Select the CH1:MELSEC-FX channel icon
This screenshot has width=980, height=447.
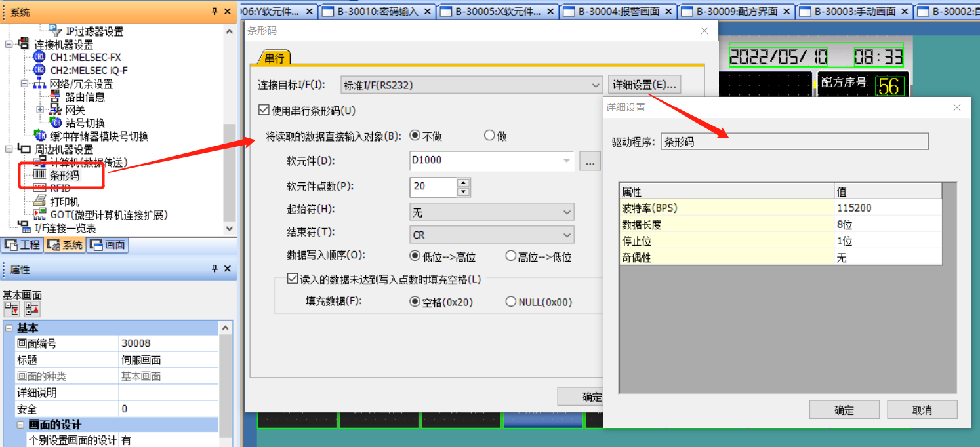tap(39, 58)
